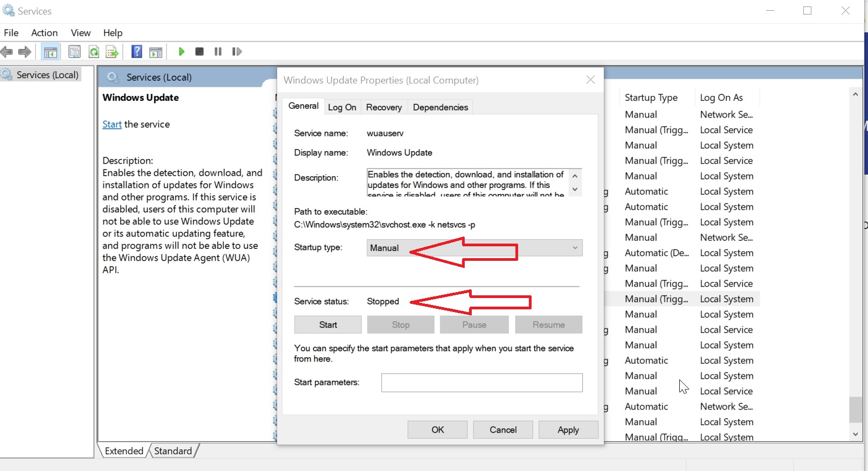The height and width of the screenshot is (471, 868).
Task: Click the Log On As column header
Action: [x=721, y=98]
